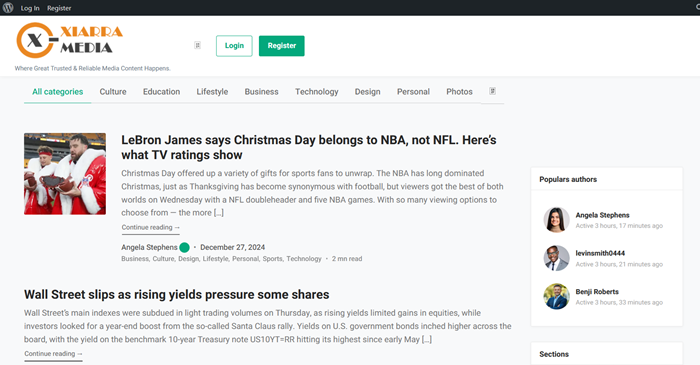Open Personal tag under LeBron article
The image size is (700, 365).
pos(245,259)
